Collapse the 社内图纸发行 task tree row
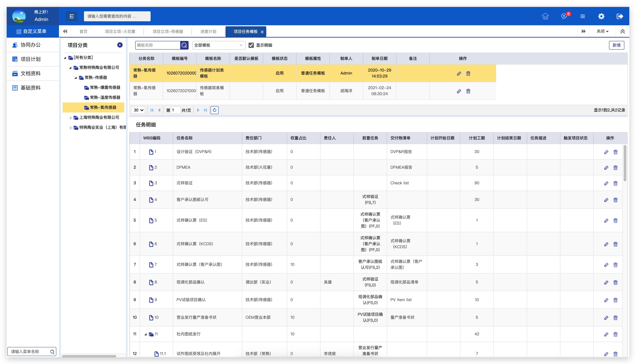 pyautogui.click(x=146, y=334)
